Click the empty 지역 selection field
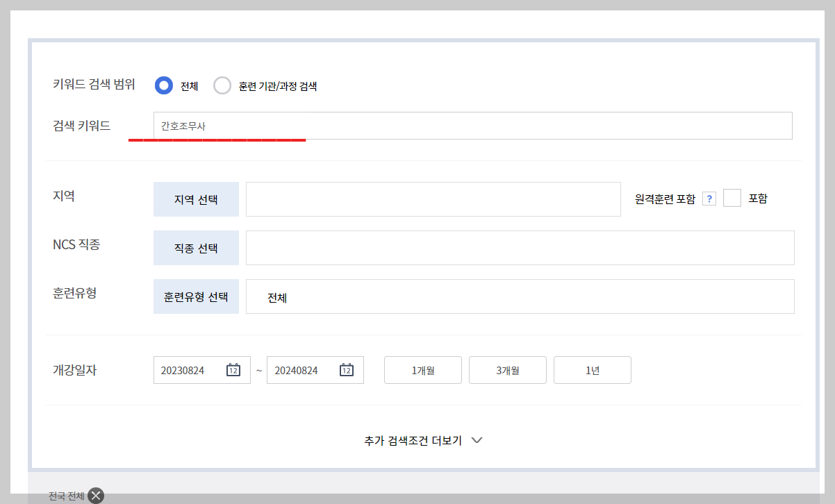The image size is (835, 504). 433,199
